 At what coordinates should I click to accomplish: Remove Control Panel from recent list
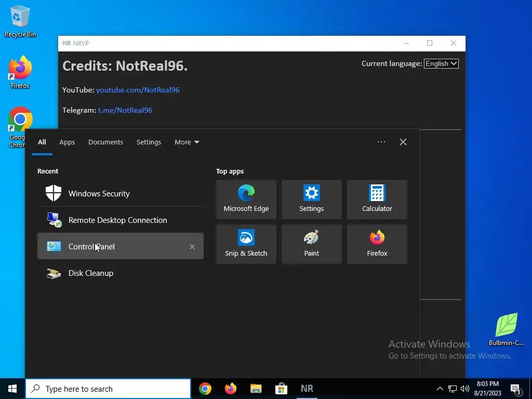192,247
